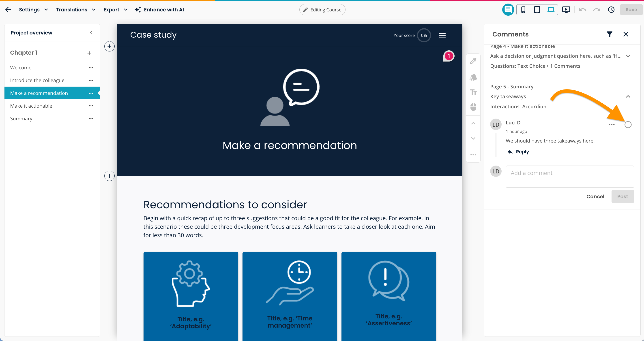644x341 pixels.
Task: Open the Translations menu
Action: (x=75, y=10)
